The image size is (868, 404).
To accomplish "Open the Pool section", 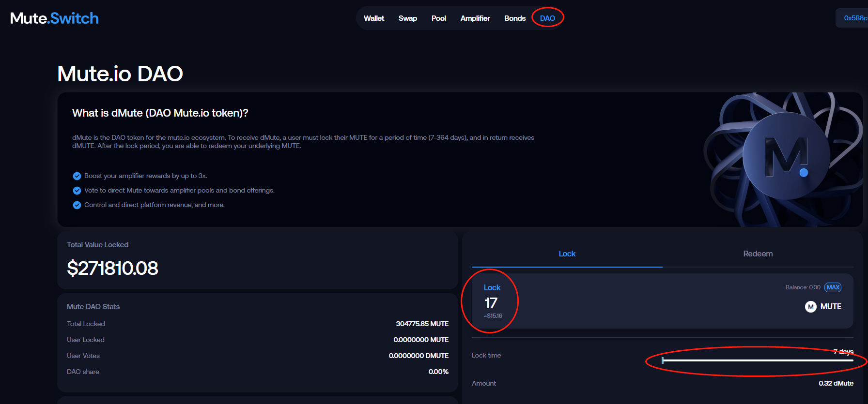I will click(x=438, y=18).
